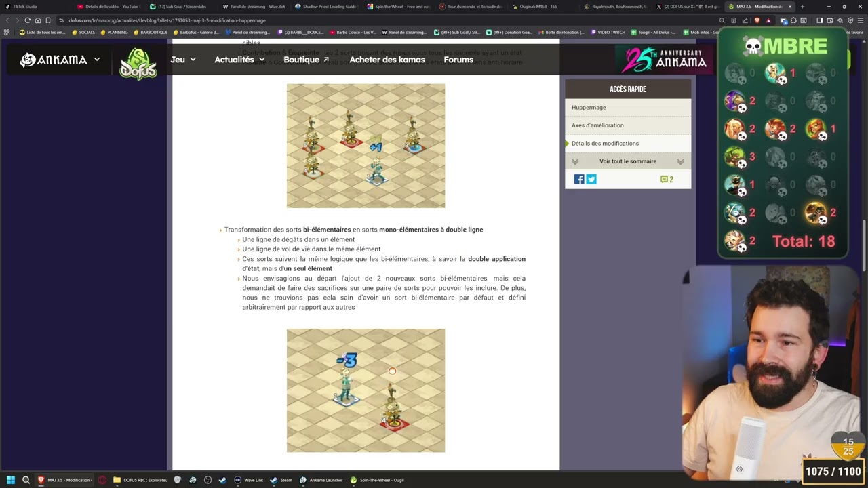Click the second spell demonstration image
This screenshot has width=868, height=488.
366,390
